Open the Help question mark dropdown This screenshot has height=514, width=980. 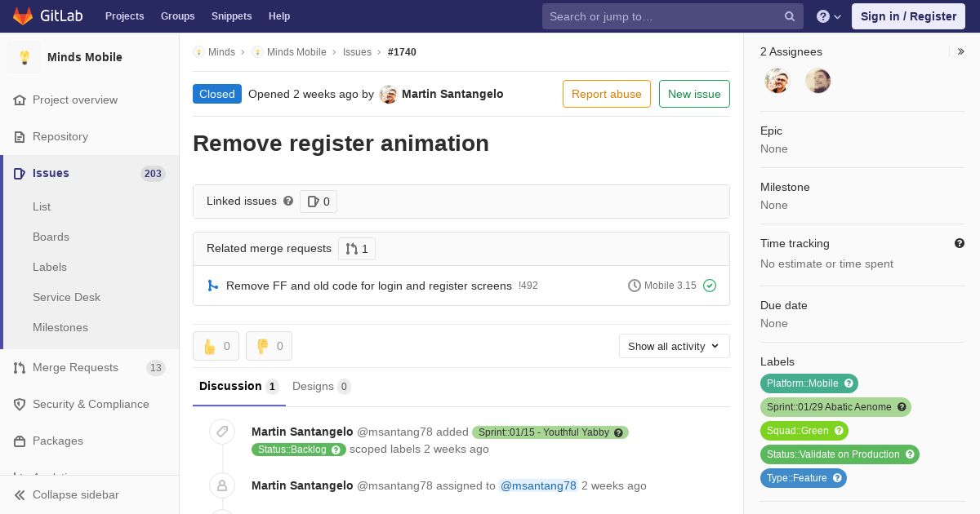[829, 16]
